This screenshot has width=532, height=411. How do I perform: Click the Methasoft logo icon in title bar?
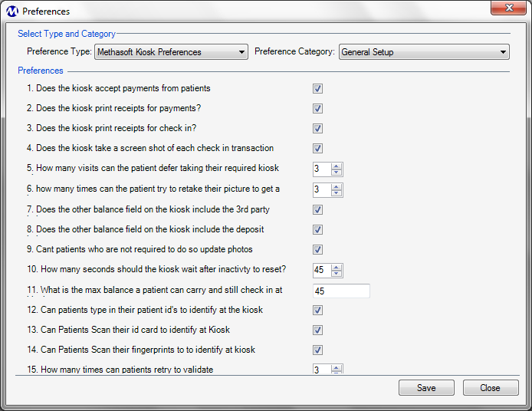tap(11, 12)
